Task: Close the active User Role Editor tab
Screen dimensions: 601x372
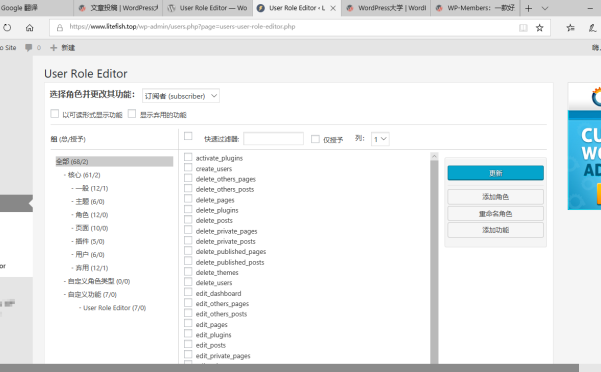Action: 333,8
